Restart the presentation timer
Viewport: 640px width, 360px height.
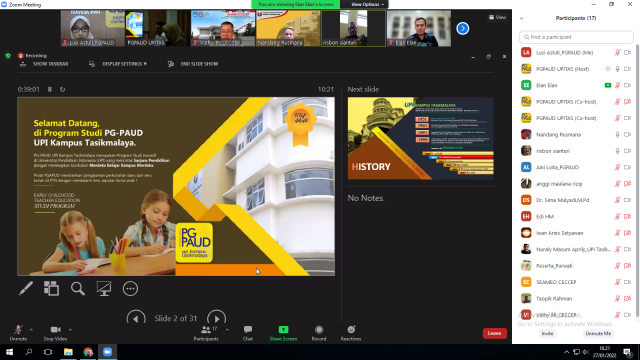coord(62,89)
